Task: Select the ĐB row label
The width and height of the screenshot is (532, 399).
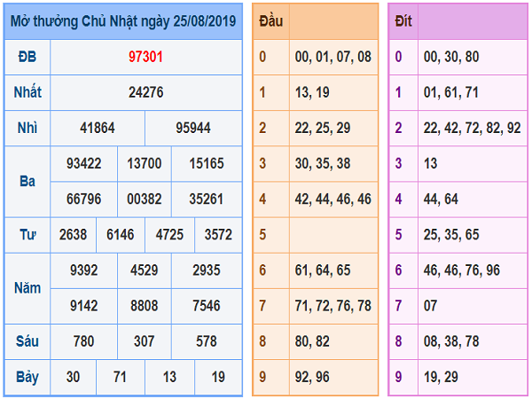Action: [x=27, y=57]
